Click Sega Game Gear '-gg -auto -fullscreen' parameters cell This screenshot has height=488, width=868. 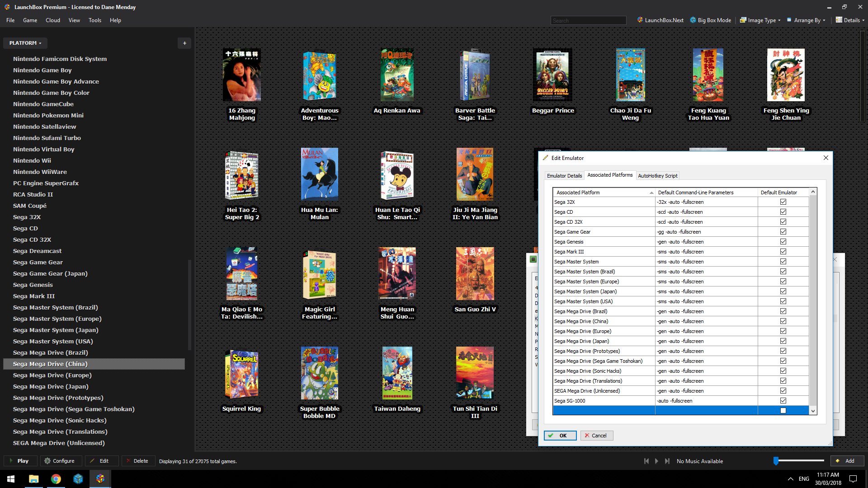[707, 232]
